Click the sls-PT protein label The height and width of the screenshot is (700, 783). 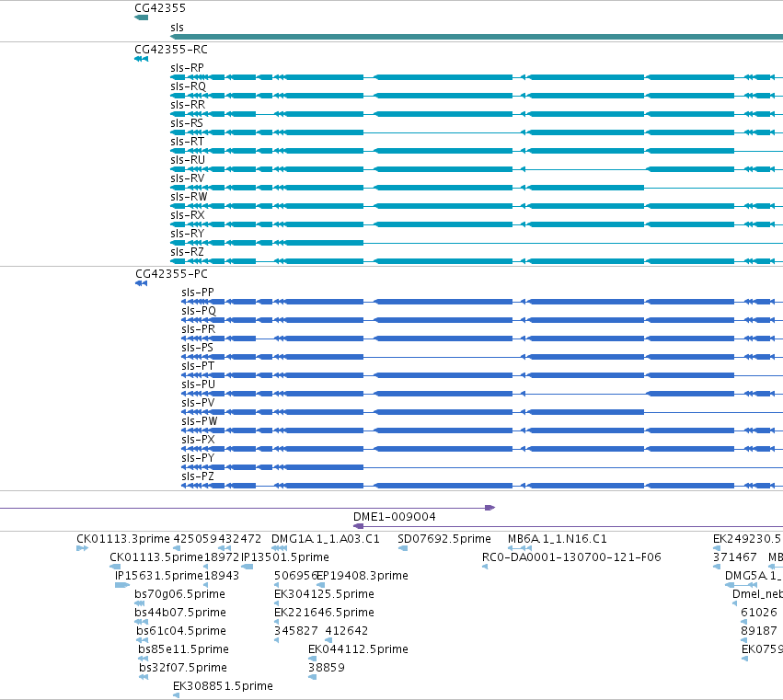pyautogui.click(x=198, y=366)
